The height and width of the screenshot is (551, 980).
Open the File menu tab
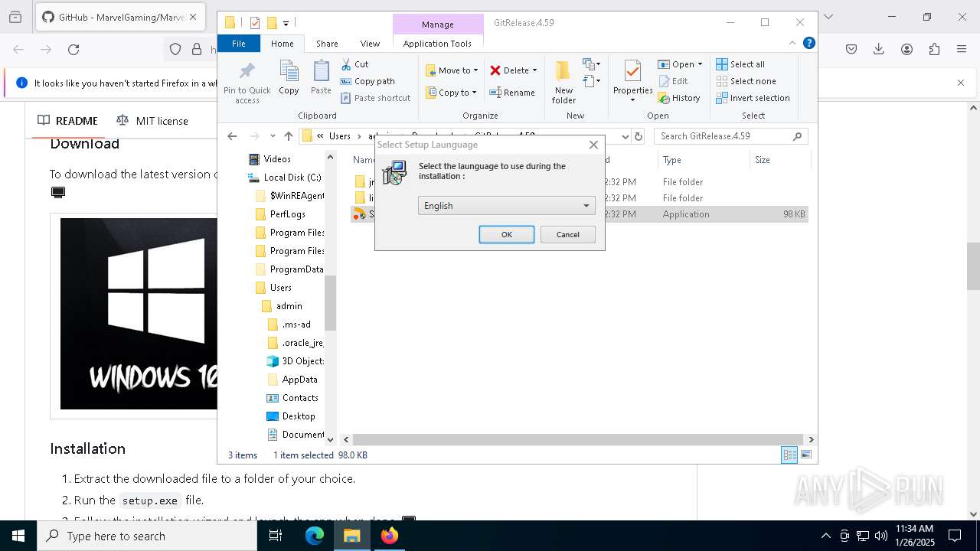[239, 44]
